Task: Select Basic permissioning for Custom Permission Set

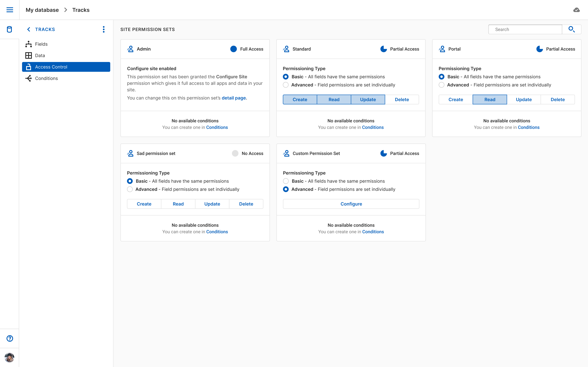Action: click(286, 181)
